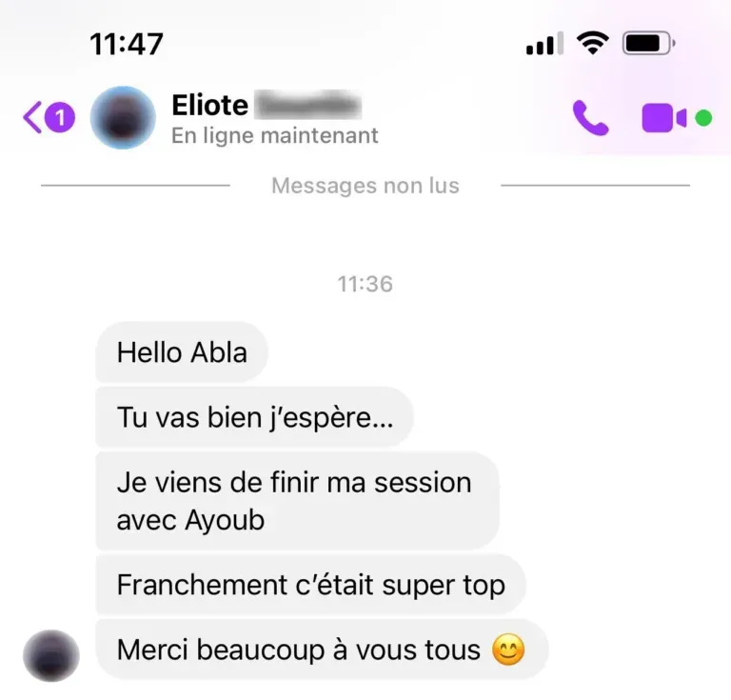
Task: Tap the 'En ligne maintenant' status text
Action: (274, 135)
